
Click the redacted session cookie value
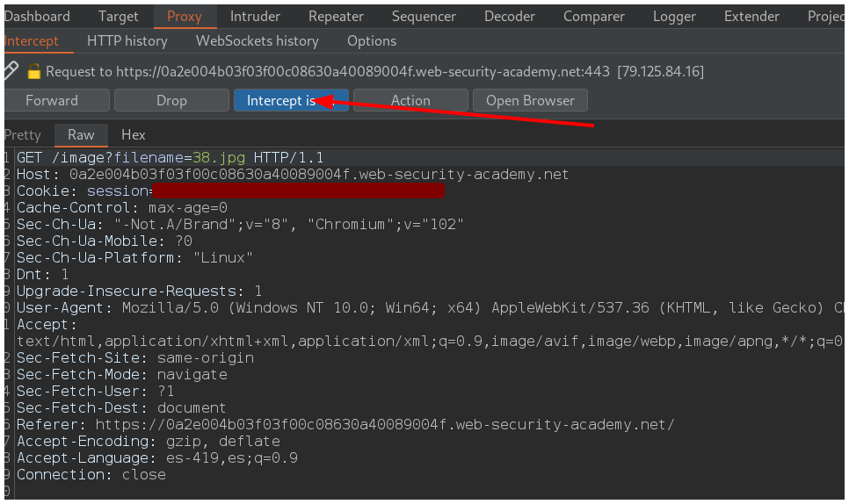coord(297,191)
